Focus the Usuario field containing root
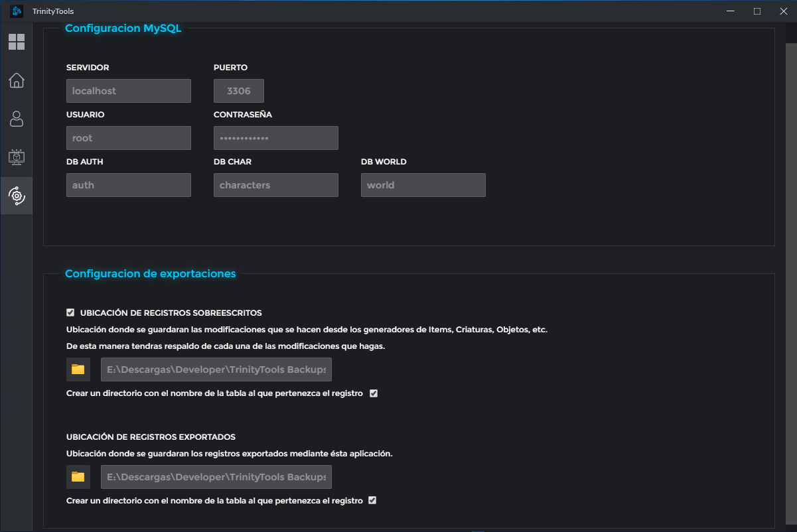The height and width of the screenshot is (532, 797). 129,138
